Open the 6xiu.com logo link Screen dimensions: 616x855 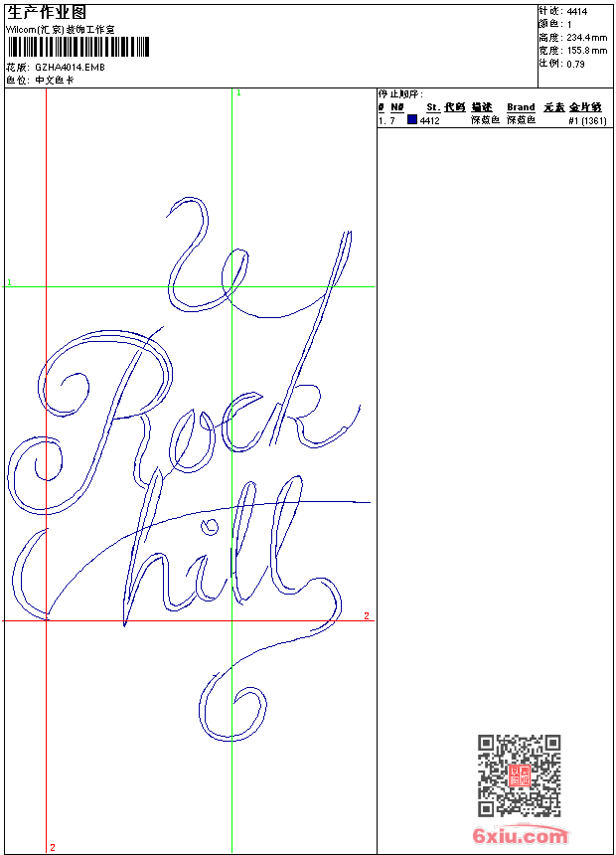pyautogui.click(x=520, y=834)
